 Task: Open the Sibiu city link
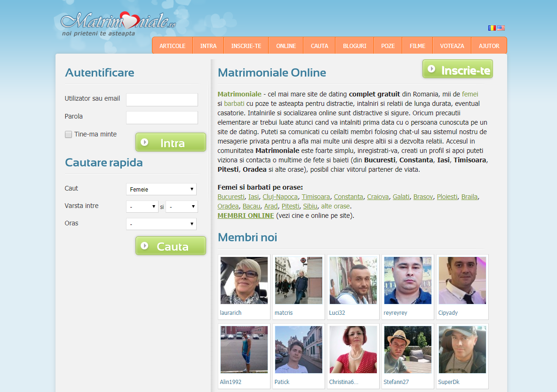[310, 206]
